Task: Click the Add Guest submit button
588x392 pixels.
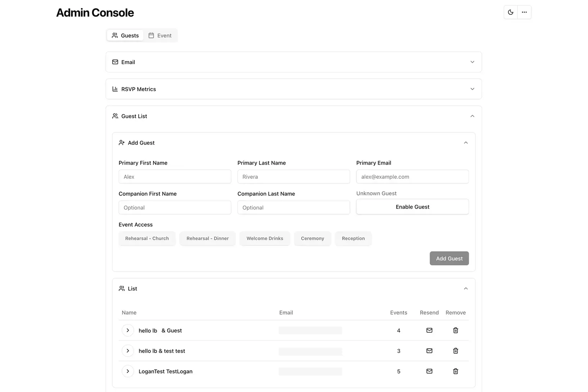Action: [x=449, y=258]
